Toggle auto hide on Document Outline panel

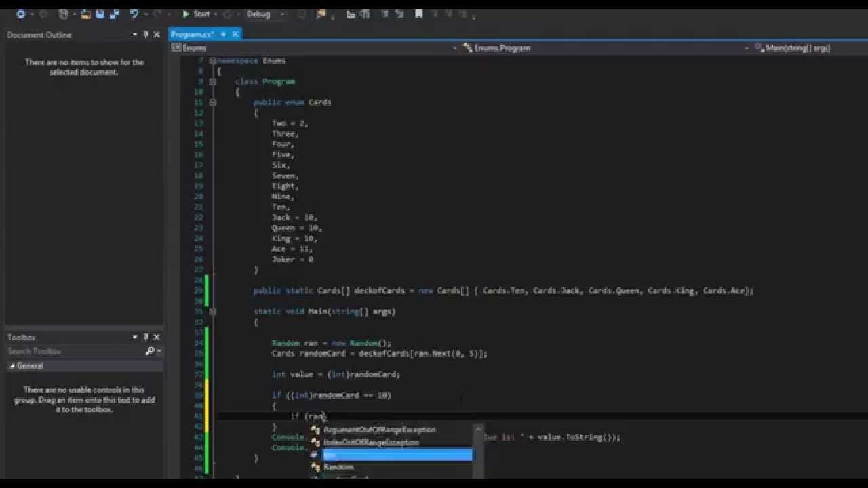[146, 35]
